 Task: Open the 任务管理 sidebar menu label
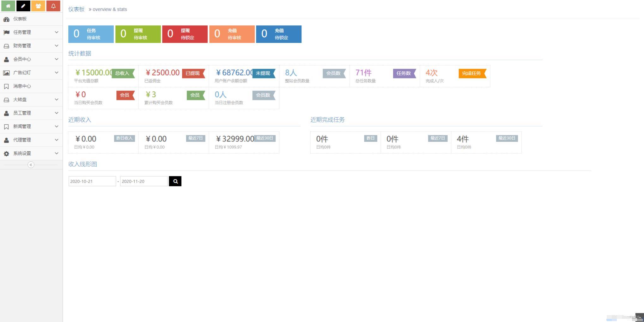click(x=22, y=32)
